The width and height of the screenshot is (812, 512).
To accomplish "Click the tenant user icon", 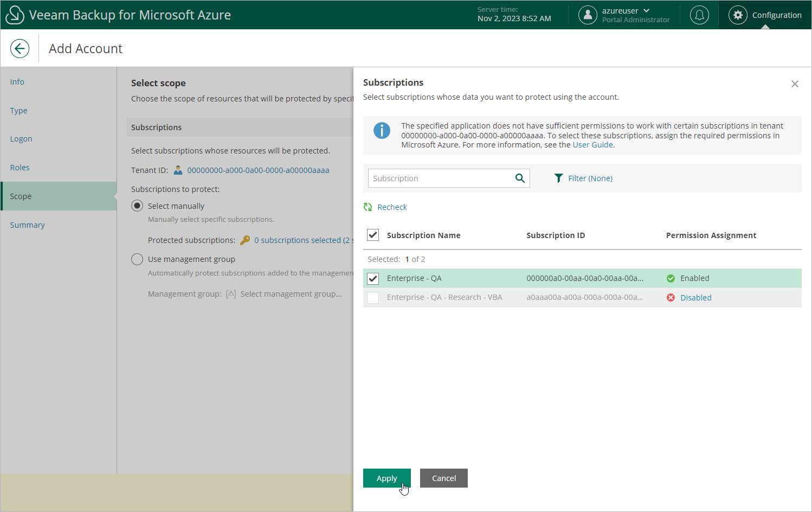I will 178,170.
